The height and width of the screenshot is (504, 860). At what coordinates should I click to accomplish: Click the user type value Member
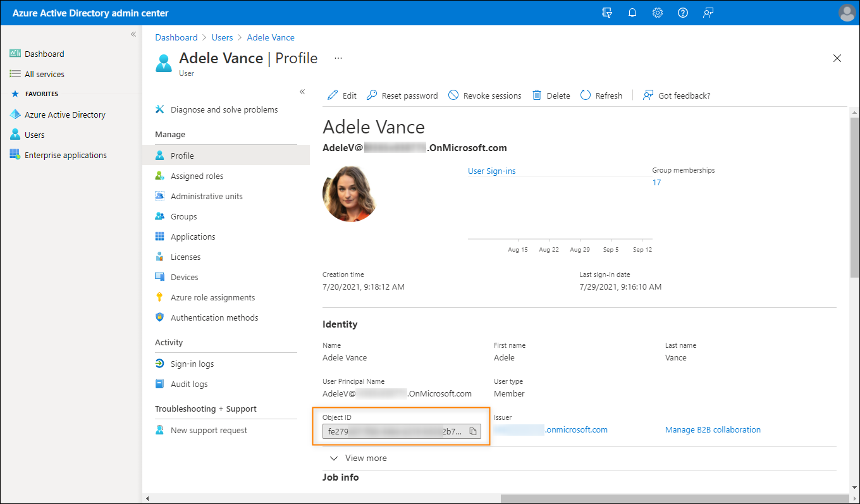click(509, 393)
